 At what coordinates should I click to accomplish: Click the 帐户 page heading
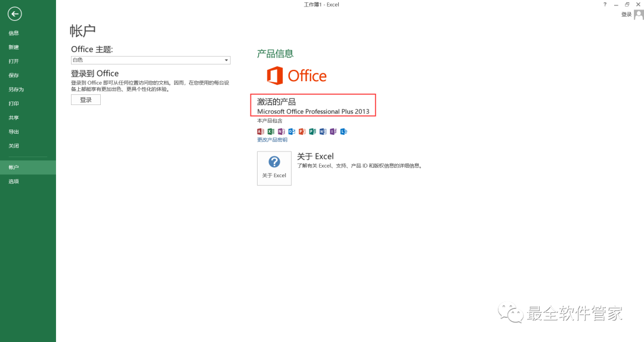[x=82, y=30]
